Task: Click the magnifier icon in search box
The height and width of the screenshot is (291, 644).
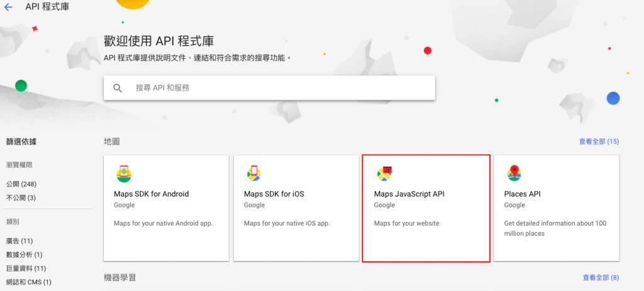Action: tap(118, 88)
